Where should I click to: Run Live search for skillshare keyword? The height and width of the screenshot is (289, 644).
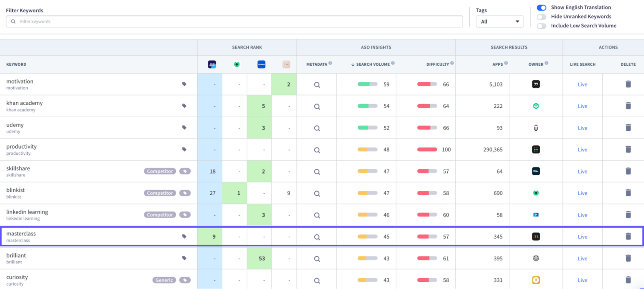click(x=582, y=171)
